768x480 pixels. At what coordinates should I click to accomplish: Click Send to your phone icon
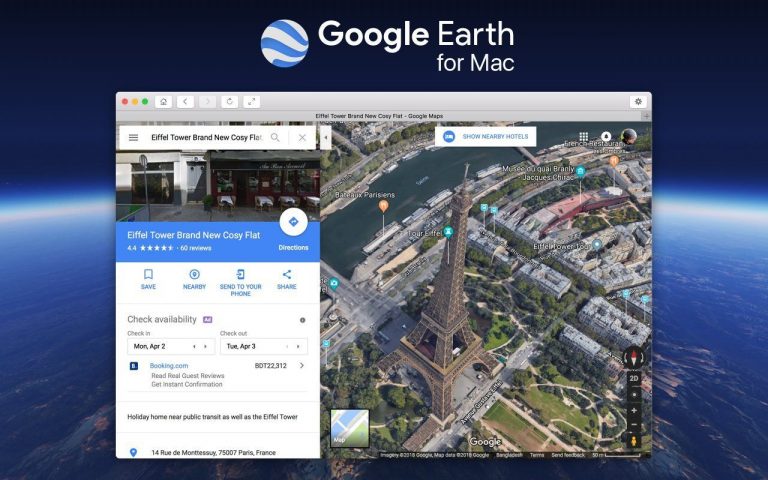240,274
